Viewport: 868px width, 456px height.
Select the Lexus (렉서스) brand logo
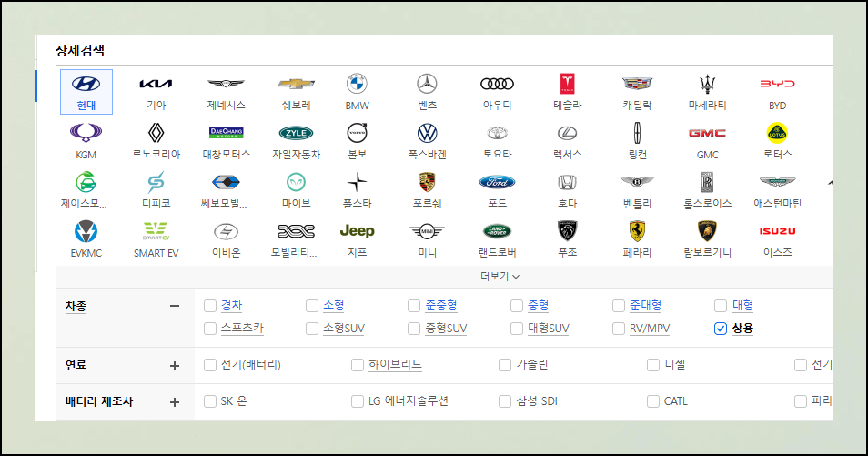[568, 133]
